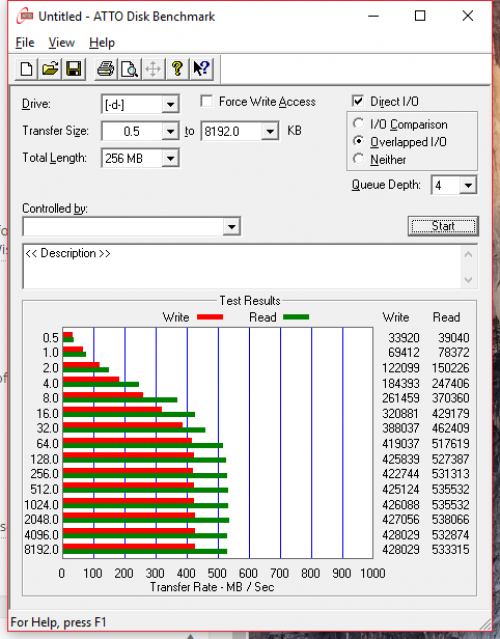Save results with the floppy disk icon
500x639 pixels.
(74, 69)
